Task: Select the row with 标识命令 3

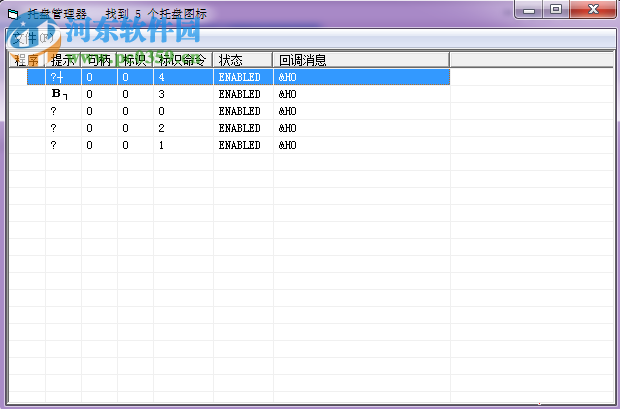Action: click(x=229, y=94)
